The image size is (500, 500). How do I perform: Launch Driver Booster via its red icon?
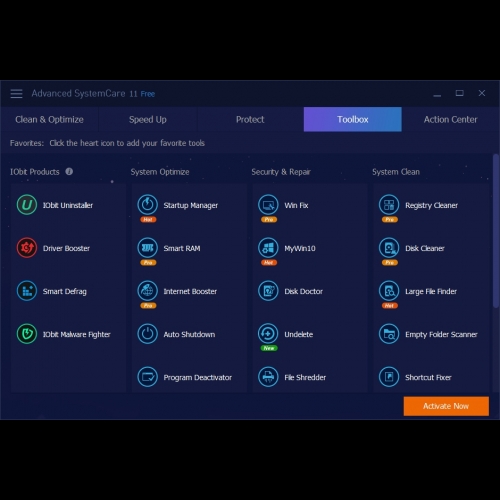[27, 248]
